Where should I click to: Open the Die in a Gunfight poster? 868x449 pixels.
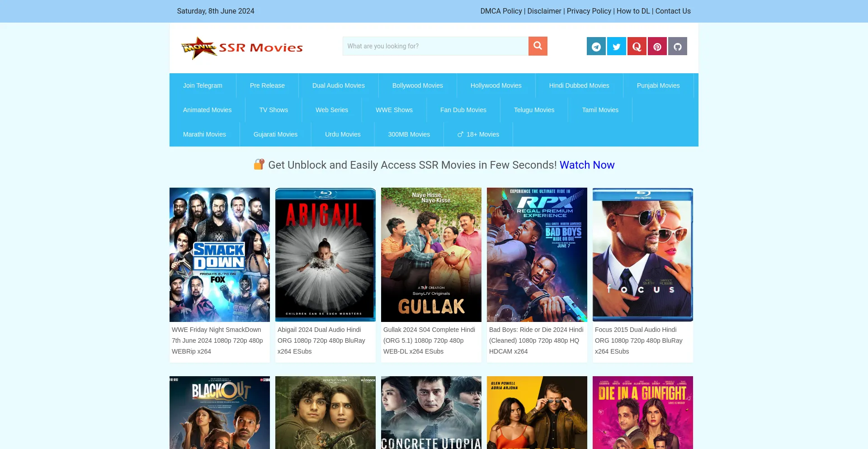pyautogui.click(x=643, y=412)
